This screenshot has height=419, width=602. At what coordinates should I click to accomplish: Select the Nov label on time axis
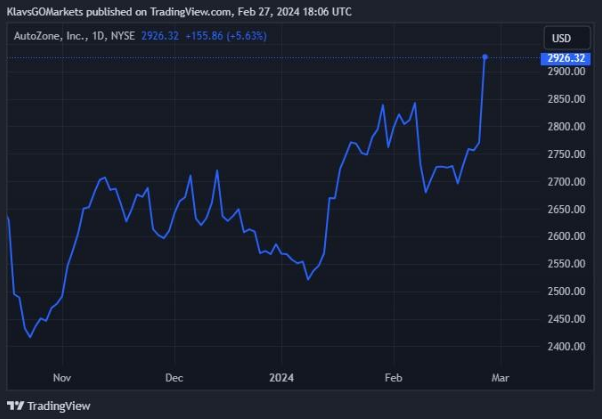pyautogui.click(x=62, y=379)
